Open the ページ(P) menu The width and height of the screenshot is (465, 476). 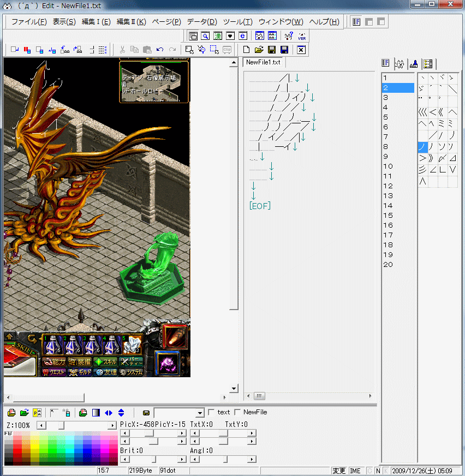[x=166, y=22]
